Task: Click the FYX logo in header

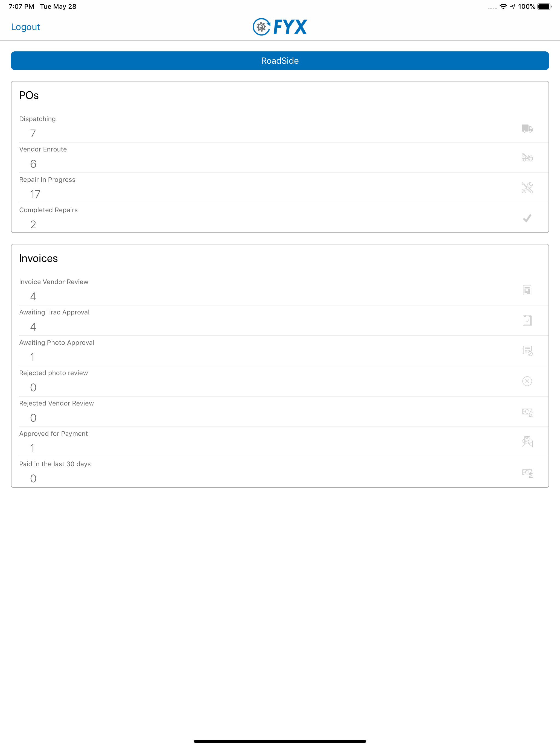Action: (280, 27)
